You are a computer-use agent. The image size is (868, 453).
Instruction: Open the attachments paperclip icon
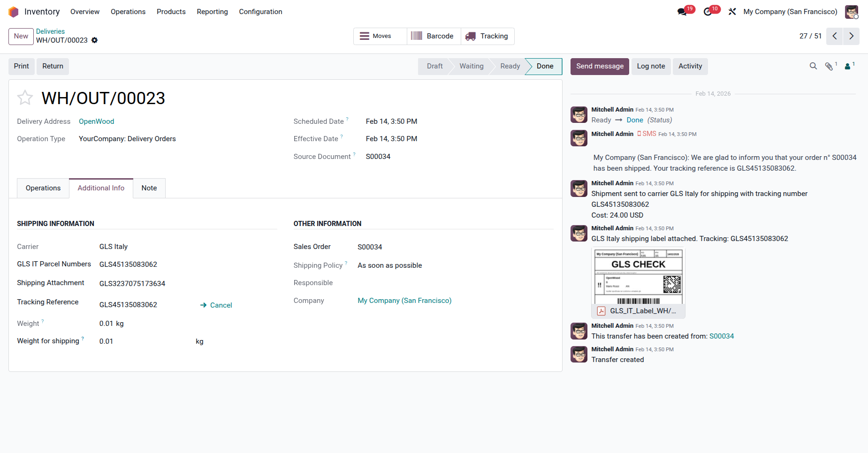point(829,67)
